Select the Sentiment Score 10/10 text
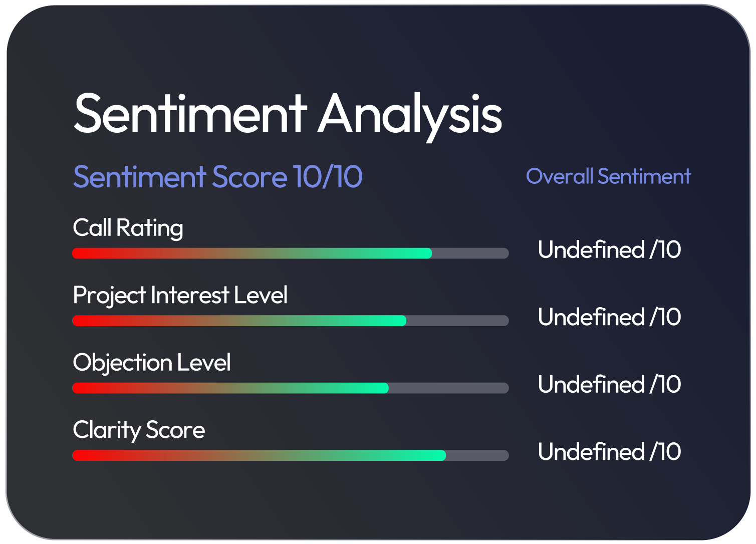The width and height of the screenshot is (756, 544). [217, 177]
